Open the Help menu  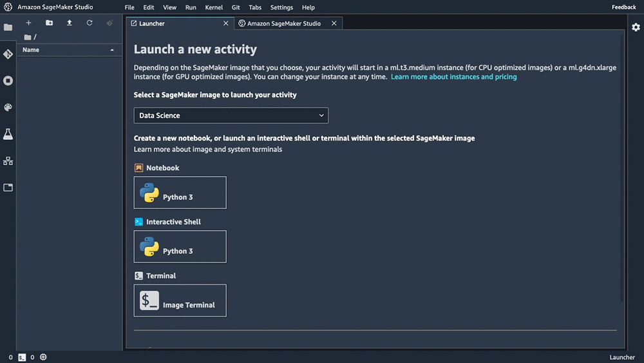pos(308,7)
